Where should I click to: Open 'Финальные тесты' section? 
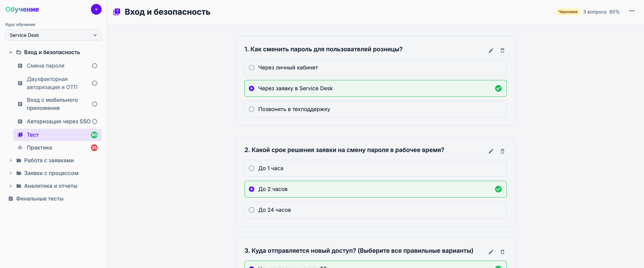pyautogui.click(x=40, y=199)
